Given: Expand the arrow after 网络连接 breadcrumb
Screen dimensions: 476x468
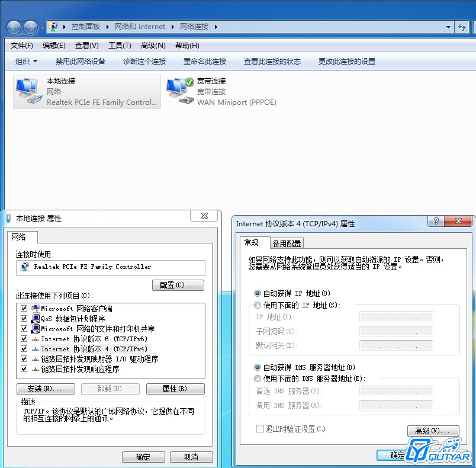Looking at the screenshot, I should [x=216, y=27].
